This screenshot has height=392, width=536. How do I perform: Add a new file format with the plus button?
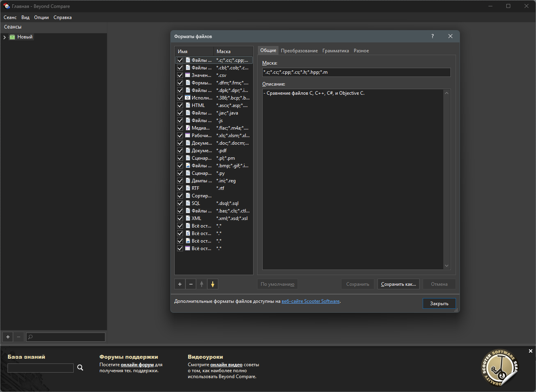tap(180, 284)
